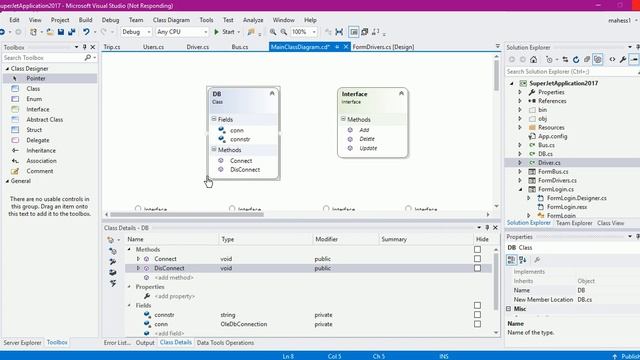Collapse the DB class shape chevron
This screenshot has height=360, width=640.
coord(272,93)
